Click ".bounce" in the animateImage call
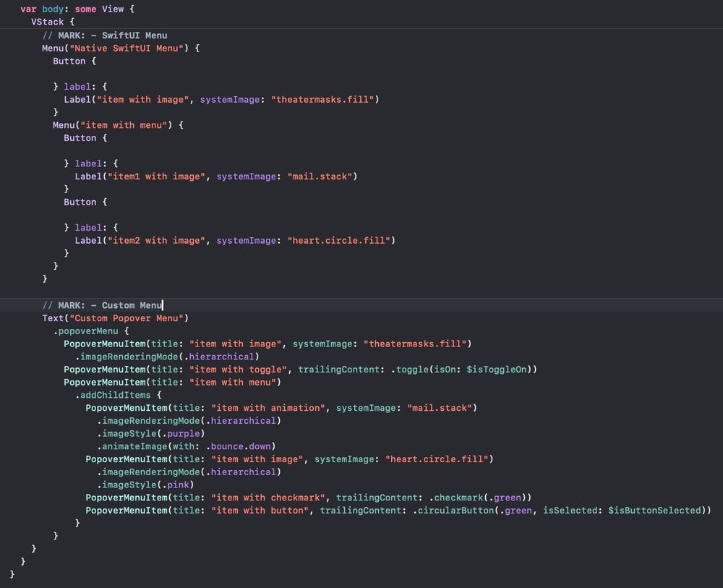The width and height of the screenshot is (723, 588). 224,447
